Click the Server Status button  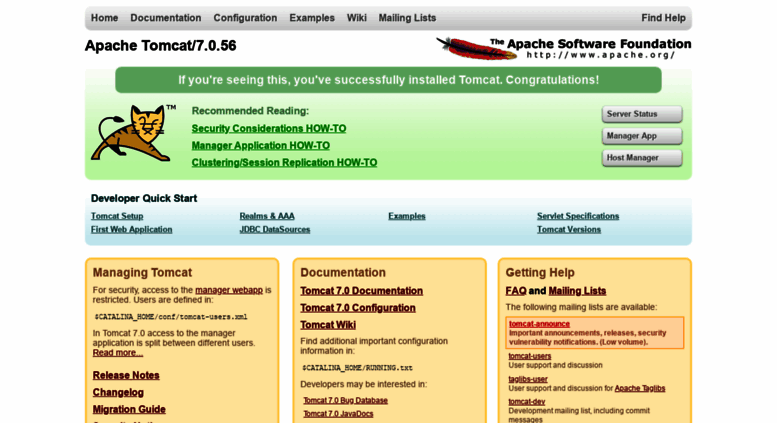[x=642, y=114]
